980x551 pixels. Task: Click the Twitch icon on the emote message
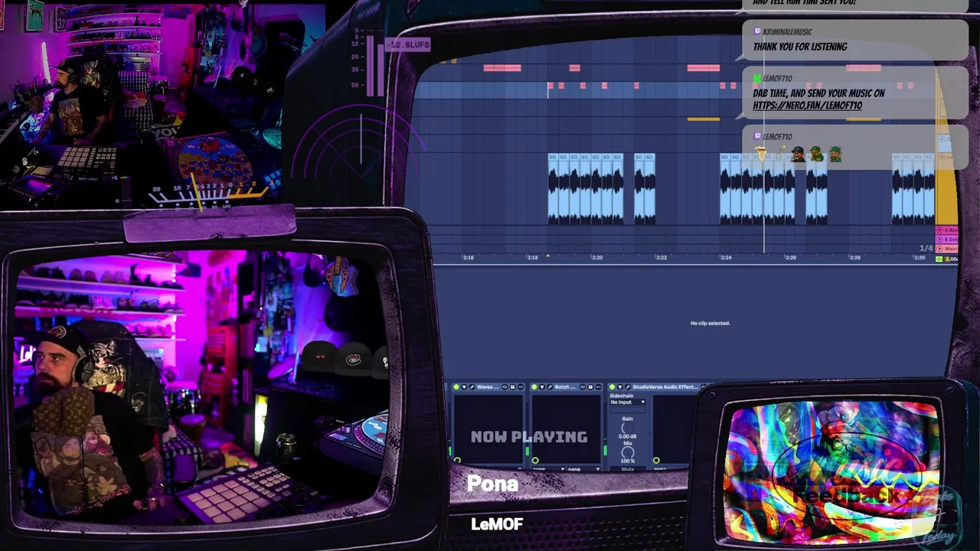[x=757, y=136]
